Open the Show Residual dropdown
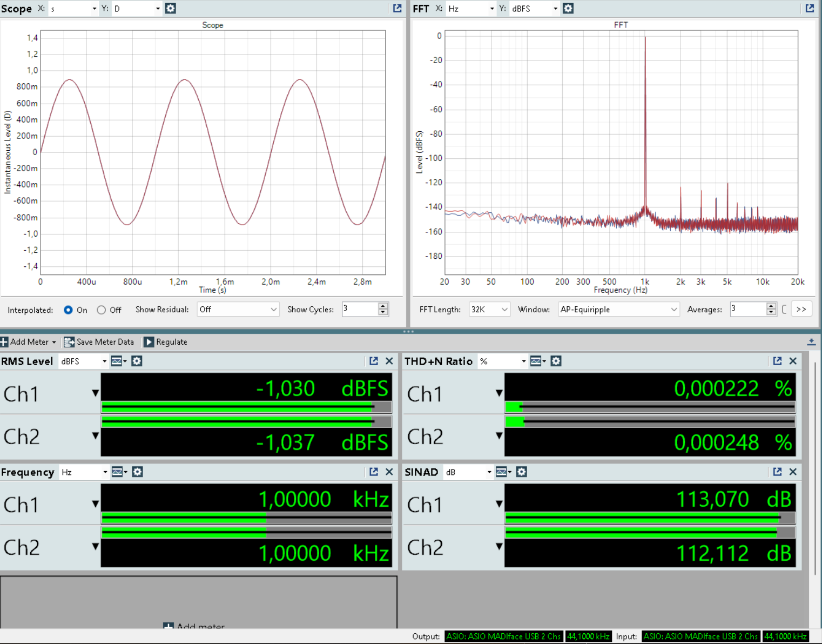This screenshot has width=822, height=644. [238, 309]
